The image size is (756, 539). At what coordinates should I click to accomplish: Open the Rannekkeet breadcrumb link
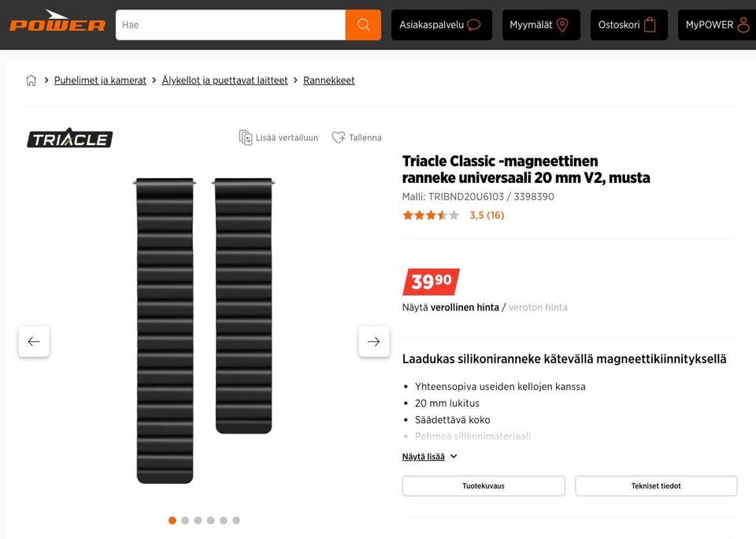pyautogui.click(x=329, y=80)
